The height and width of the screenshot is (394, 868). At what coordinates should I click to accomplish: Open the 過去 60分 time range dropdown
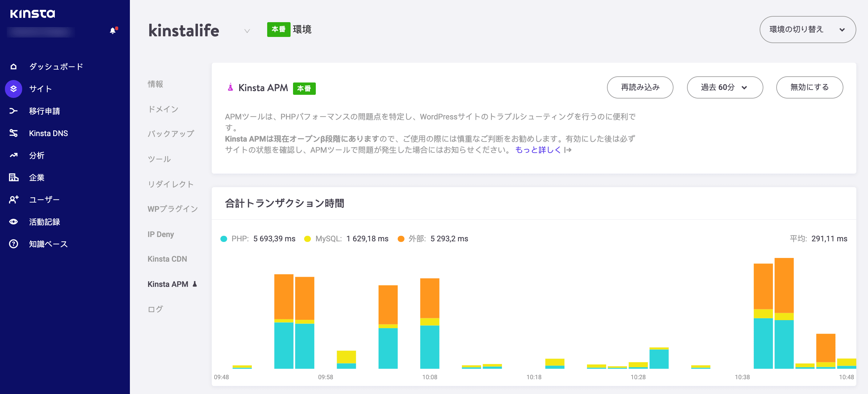(725, 87)
